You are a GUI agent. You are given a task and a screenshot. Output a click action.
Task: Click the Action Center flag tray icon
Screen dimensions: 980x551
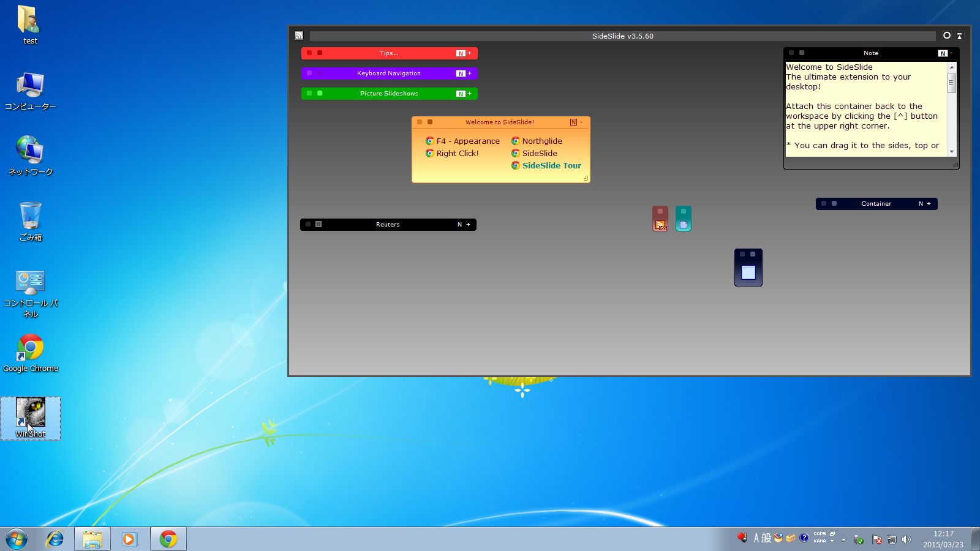[x=876, y=539]
